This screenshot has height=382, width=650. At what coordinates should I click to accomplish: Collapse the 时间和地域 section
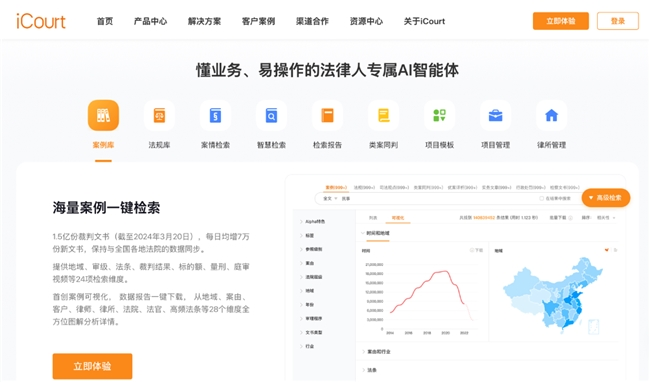click(375, 233)
